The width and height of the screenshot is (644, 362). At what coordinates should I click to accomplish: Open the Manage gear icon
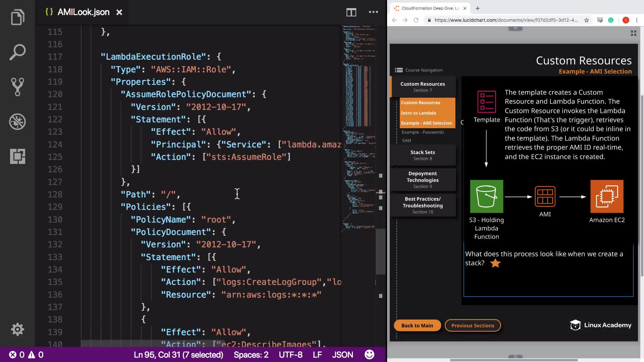click(17, 329)
